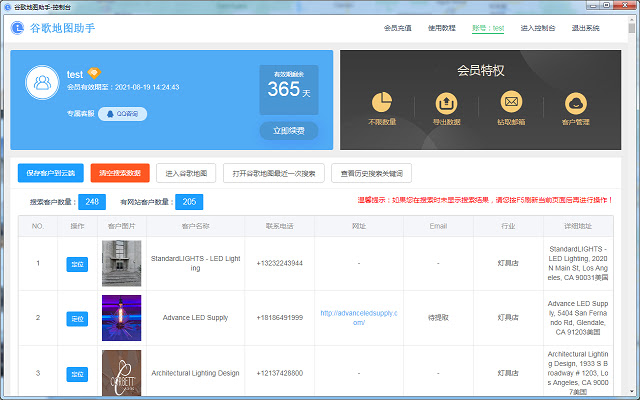Image resolution: width=640 pixels, height=400 pixels.
Task: Click the orange 清空搜索数据 button
Action: click(x=120, y=173)
